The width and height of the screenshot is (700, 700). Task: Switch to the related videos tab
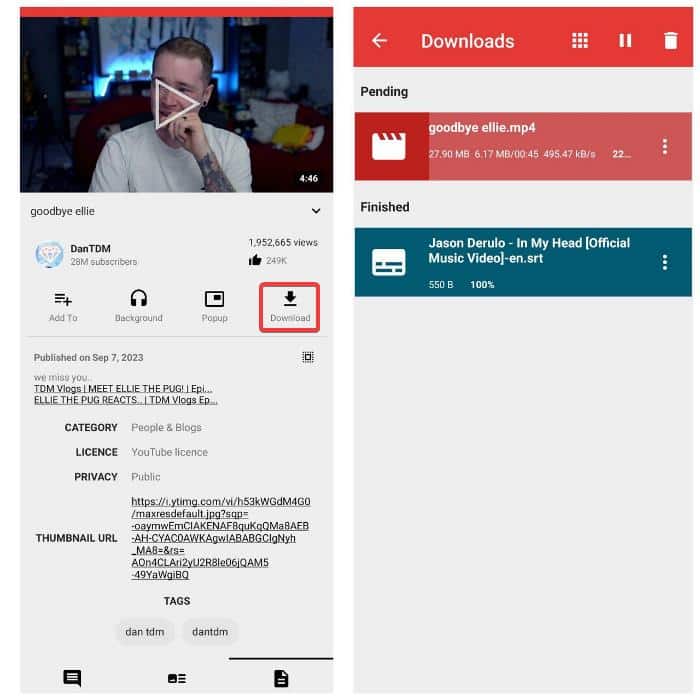[176, 678]
